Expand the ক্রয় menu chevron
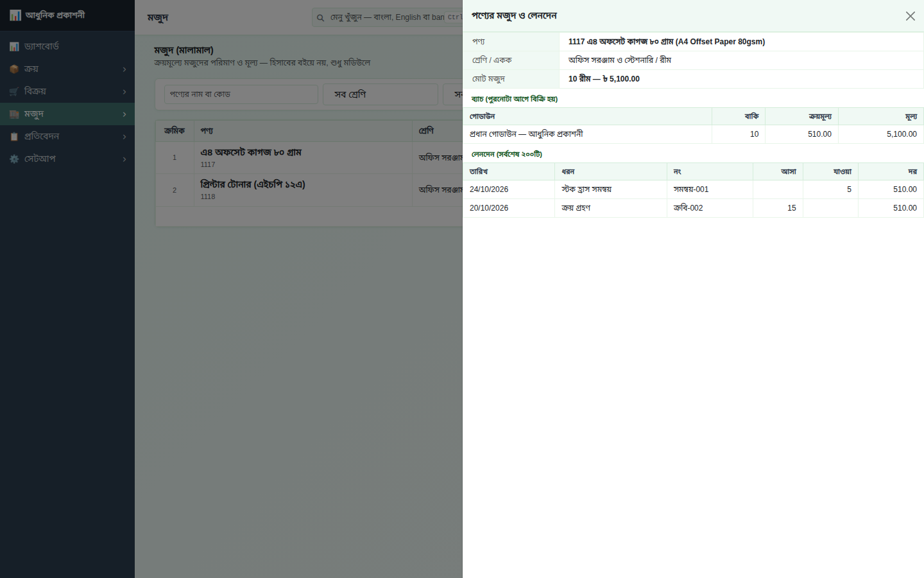This screenshot has width=924, height=578. (x=124, y=69)
